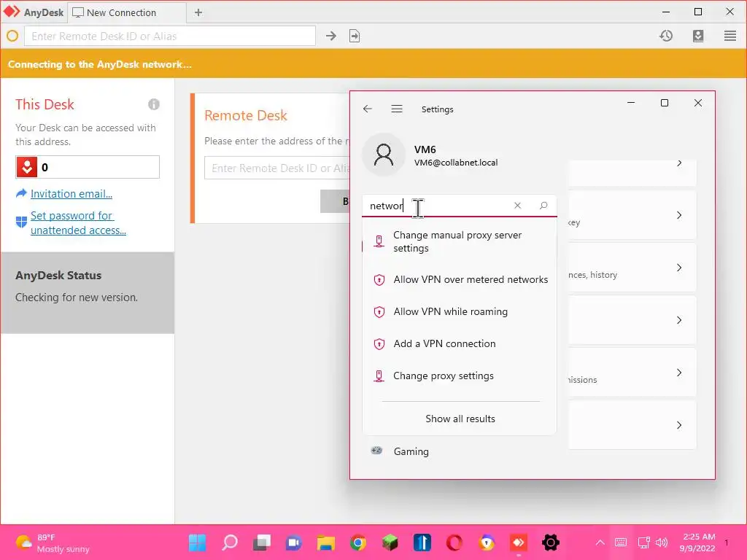Open the weather widget on taskbar
The width and height of the screenshot is (747, 560).
click(53, 542)
